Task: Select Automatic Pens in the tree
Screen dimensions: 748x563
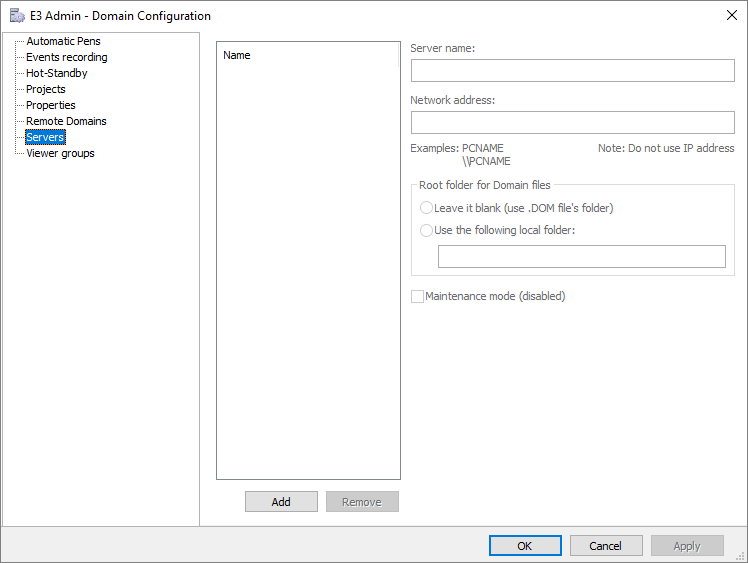Action: [63, 41]
